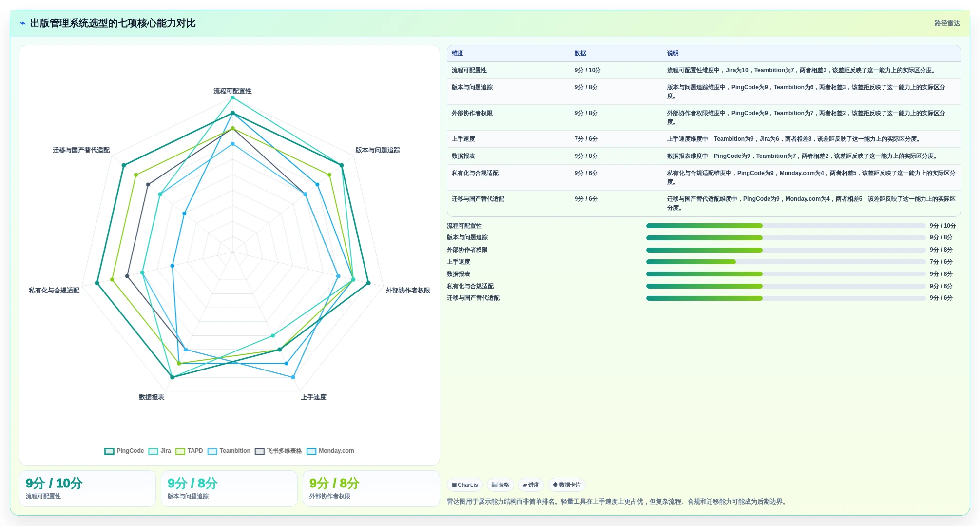The image size is (980, 526).
Task: Click the Chart.js tag chip
Action: coord(465,485)
